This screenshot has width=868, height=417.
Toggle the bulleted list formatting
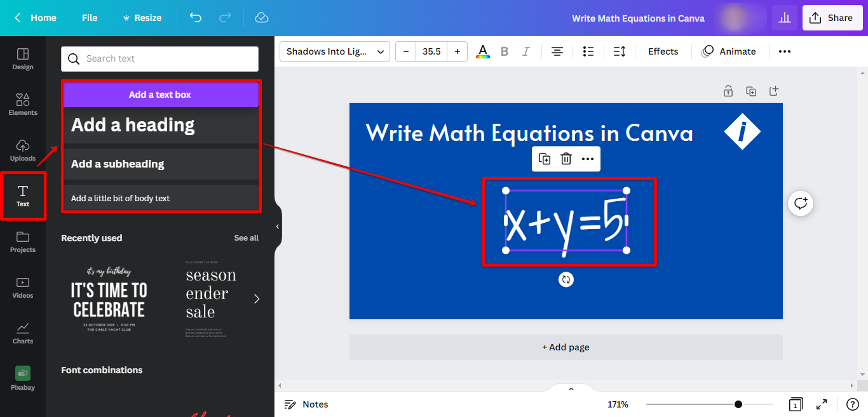(588, 51)
